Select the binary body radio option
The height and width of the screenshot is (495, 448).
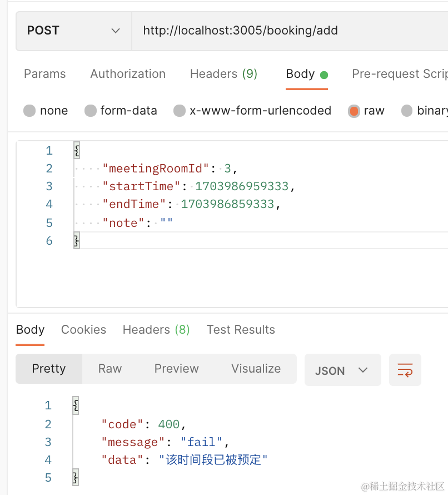coord(407,111)
